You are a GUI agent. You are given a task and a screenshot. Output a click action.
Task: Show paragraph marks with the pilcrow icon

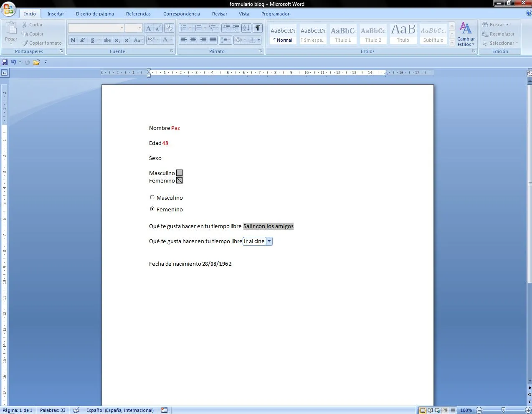pyautogui.click(x=258, y=28)
